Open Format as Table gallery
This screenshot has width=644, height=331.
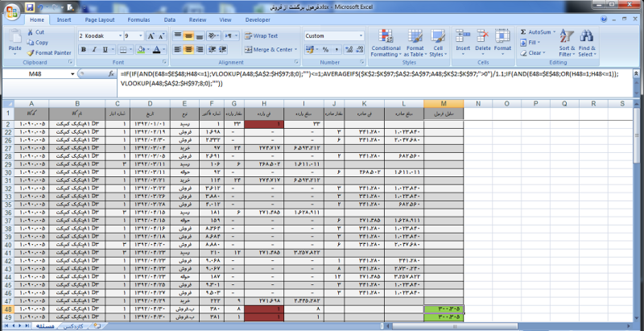pos(415,43)
